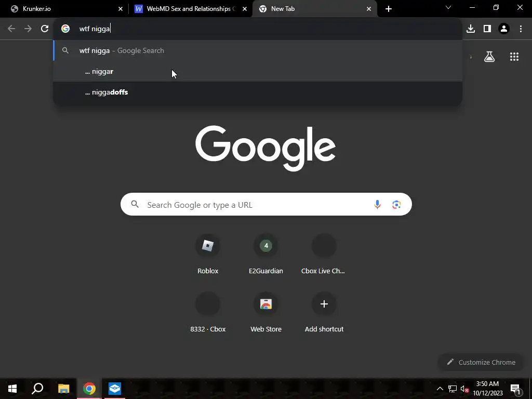This screenshot has width=532, height=399.
Task: Open the 8332 · Cbox shortcut
Action: (208, 312)
